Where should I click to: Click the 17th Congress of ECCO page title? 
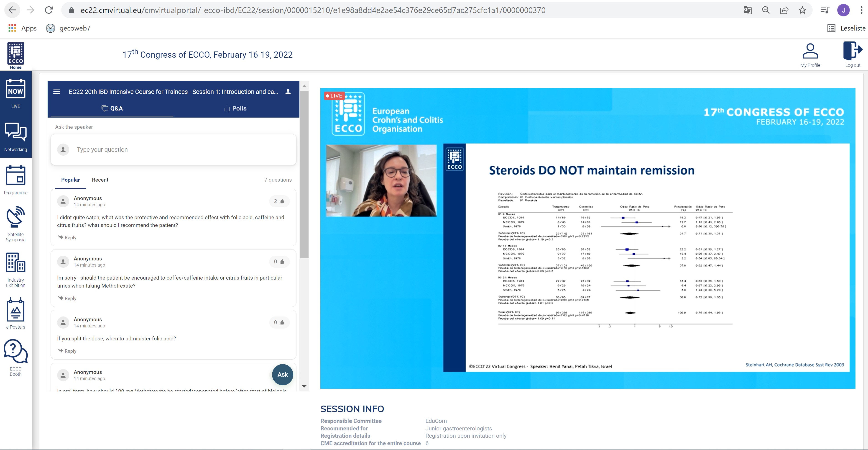pyautogui.click(x=208, y=54)
